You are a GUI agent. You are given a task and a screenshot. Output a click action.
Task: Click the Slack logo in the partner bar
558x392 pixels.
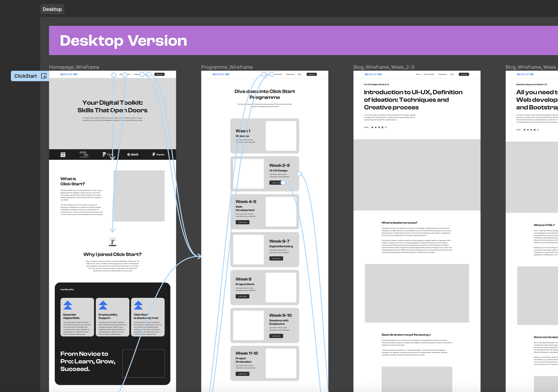(133, 154)
